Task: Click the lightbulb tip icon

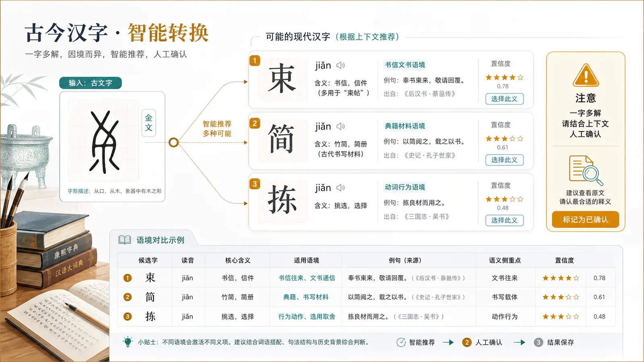Action: 128,342
